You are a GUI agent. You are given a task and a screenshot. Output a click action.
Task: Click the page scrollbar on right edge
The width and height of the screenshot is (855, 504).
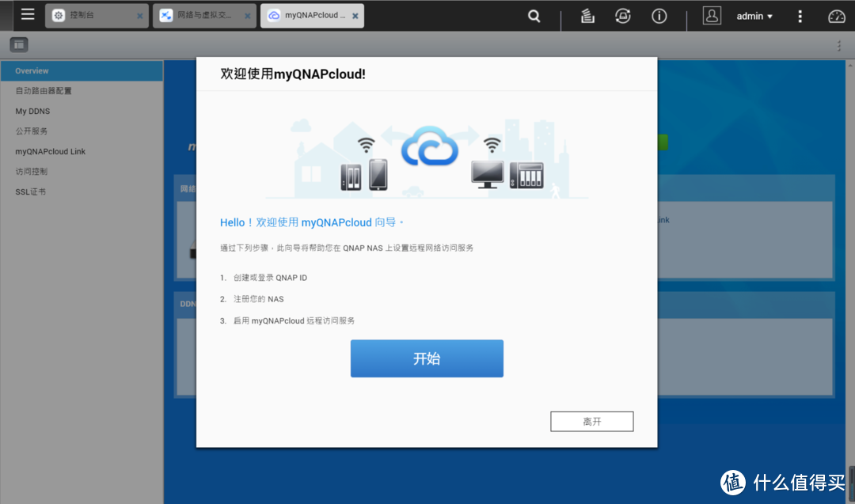(851, 281)
